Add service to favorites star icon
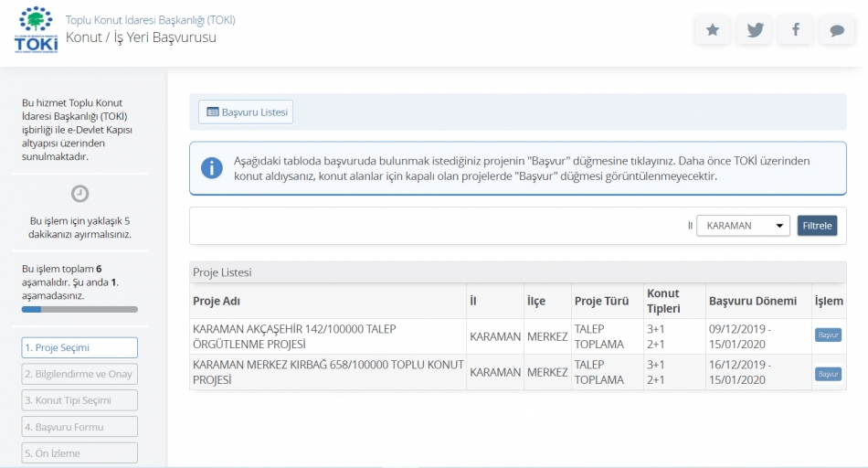This screenshot has width=868, height=468. coord(713,29)
